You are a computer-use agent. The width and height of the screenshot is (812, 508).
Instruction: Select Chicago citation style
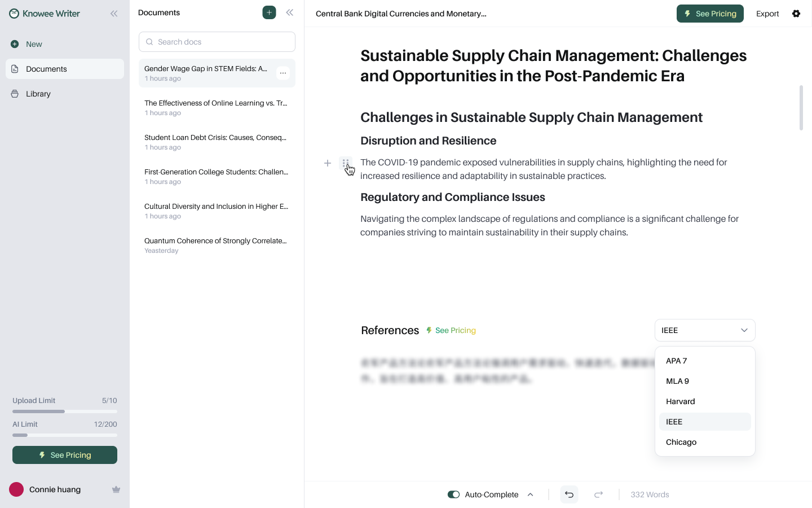(x=705, y=442)
